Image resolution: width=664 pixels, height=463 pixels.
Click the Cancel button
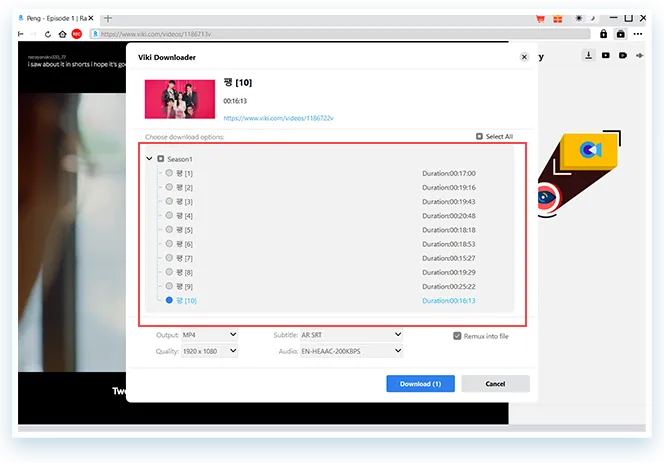click(495, 384)
